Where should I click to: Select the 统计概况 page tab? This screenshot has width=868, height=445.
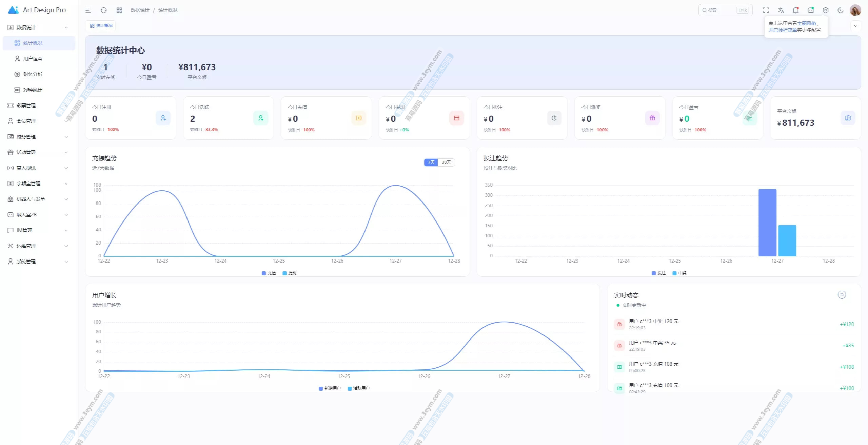coord(101,26)
